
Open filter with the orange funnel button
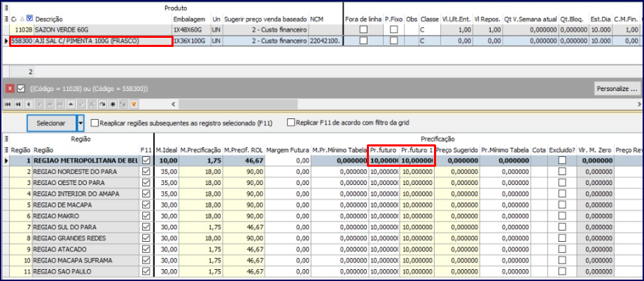[x=134, y=104]
